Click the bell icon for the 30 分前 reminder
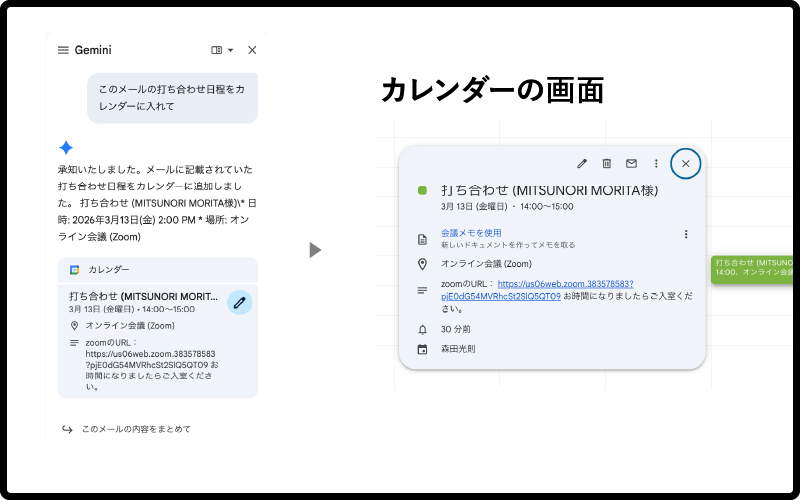Screen dimensions: 800x500 pyautogui.click(x=422, y=329)
